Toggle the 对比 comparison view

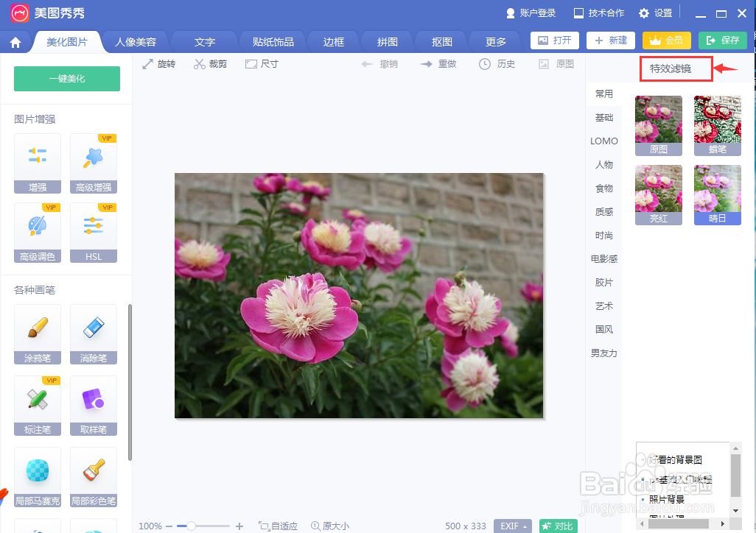[x=558, y=526]
